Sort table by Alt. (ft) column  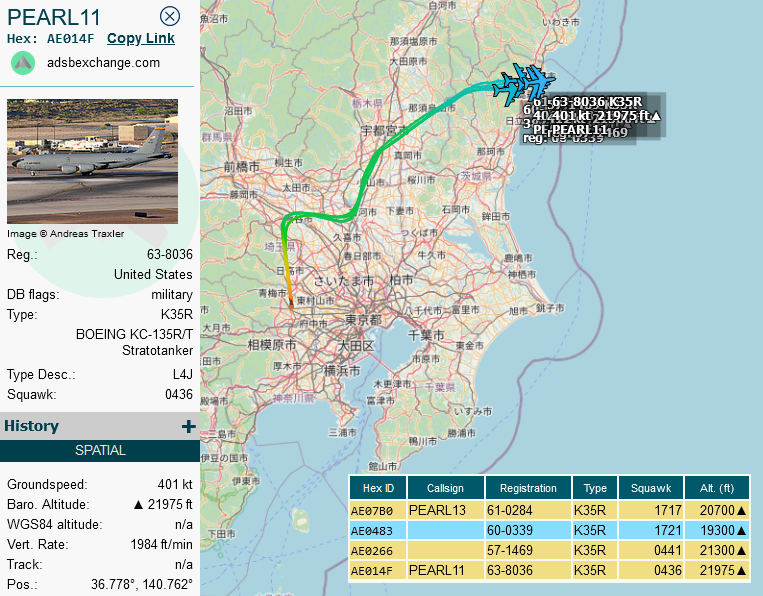tap(717, 488)
